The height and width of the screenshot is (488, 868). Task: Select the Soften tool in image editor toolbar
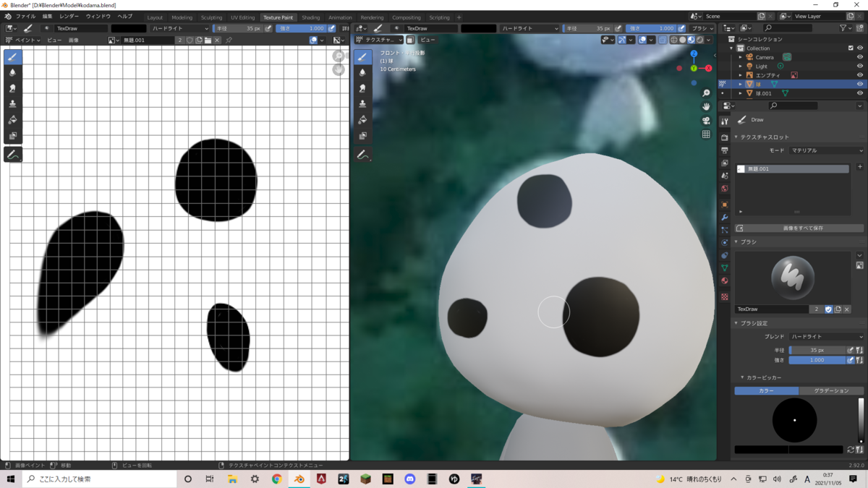(13, 72)
